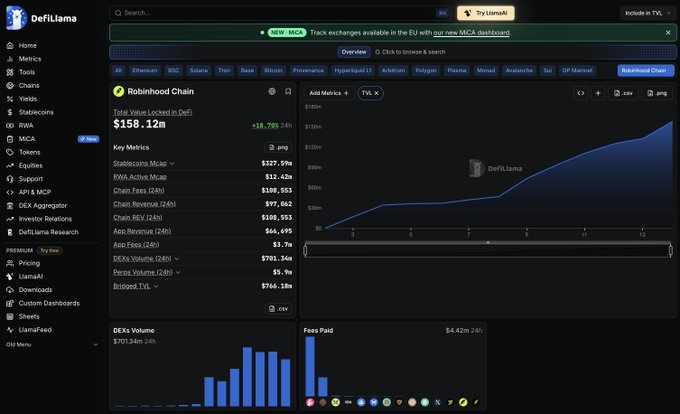
Task: Click the Try free premium badge
Action: pyautogui.click(x=50, y=251)
